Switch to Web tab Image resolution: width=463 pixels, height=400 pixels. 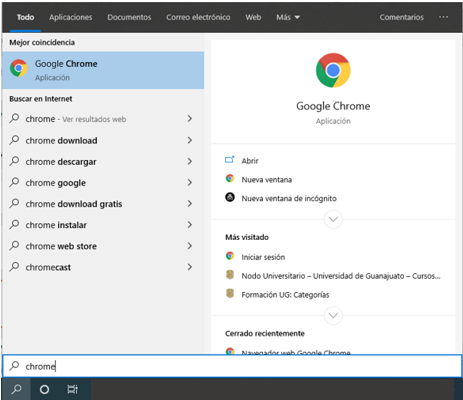(253, 17)
